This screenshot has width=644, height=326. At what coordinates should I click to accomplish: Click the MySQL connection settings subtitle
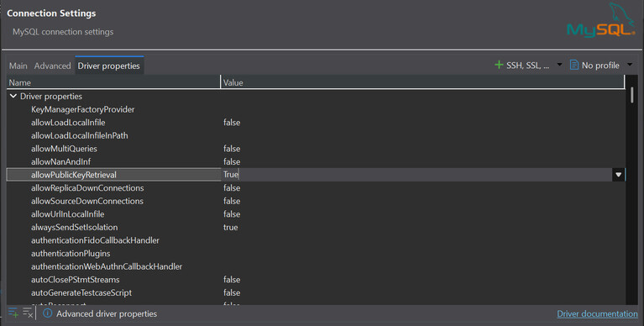coord(63,32)
